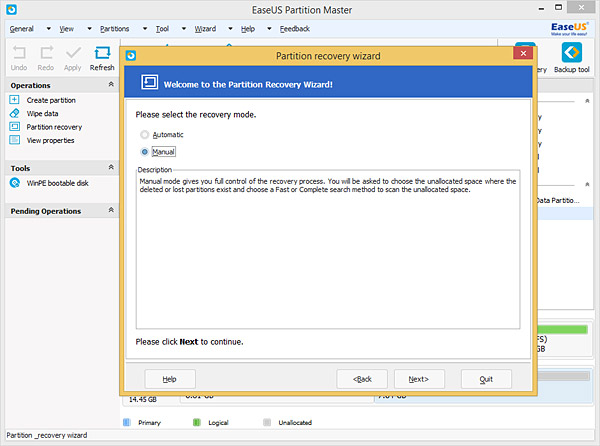Click the green disk usage bar

click(x=562, y=329)
